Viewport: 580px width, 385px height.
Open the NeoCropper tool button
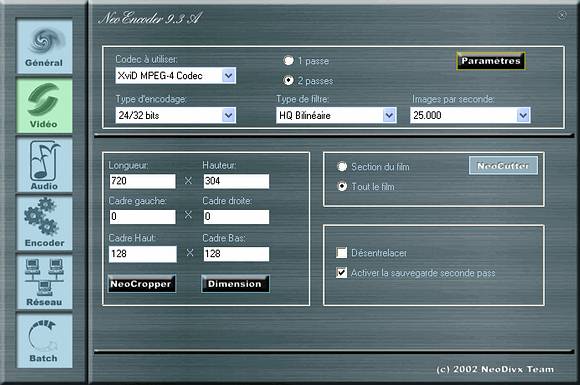coord(141,284)
